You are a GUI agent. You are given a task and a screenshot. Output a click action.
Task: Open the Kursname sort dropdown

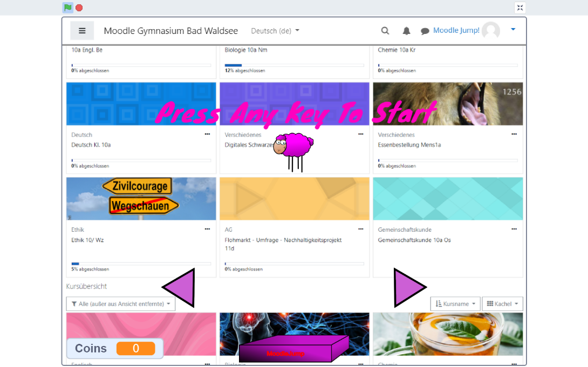(455, 304)
